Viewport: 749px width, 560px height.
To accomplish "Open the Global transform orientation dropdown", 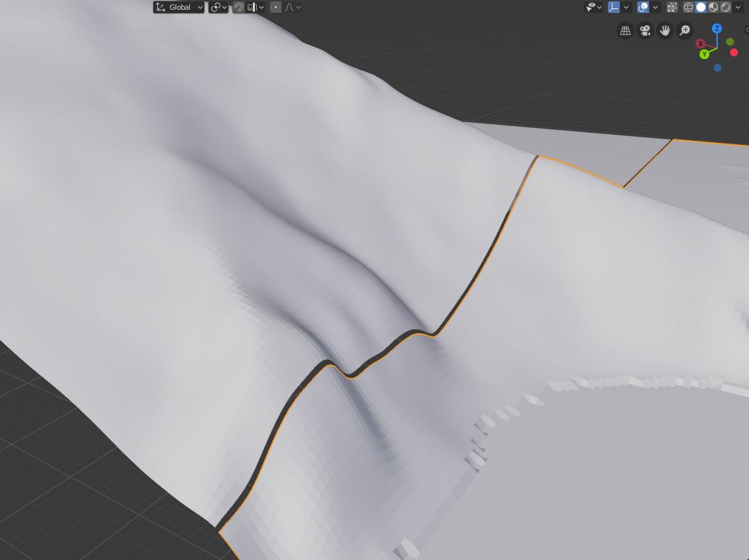I will click(179, 7).
